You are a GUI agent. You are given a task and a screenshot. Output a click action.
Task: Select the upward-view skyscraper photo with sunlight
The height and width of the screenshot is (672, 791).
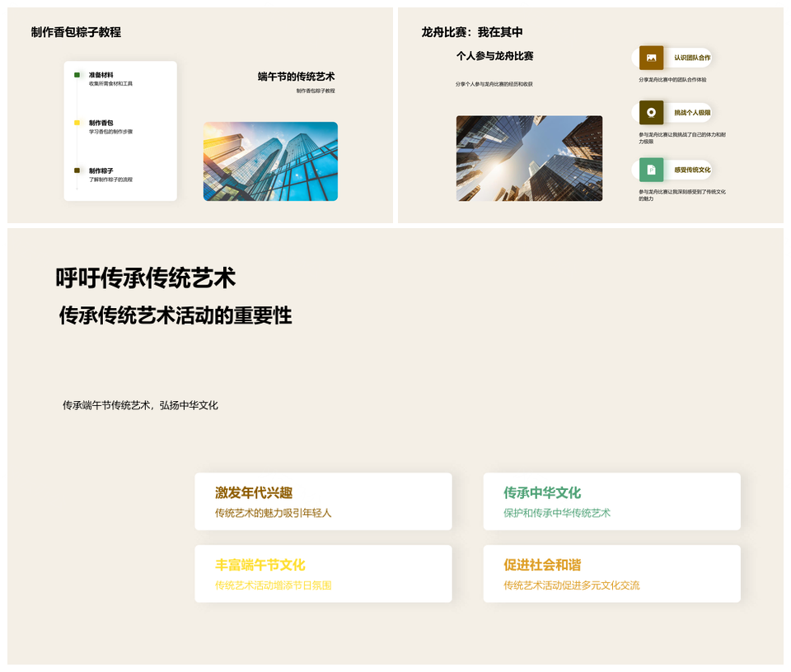click(529, 158)
